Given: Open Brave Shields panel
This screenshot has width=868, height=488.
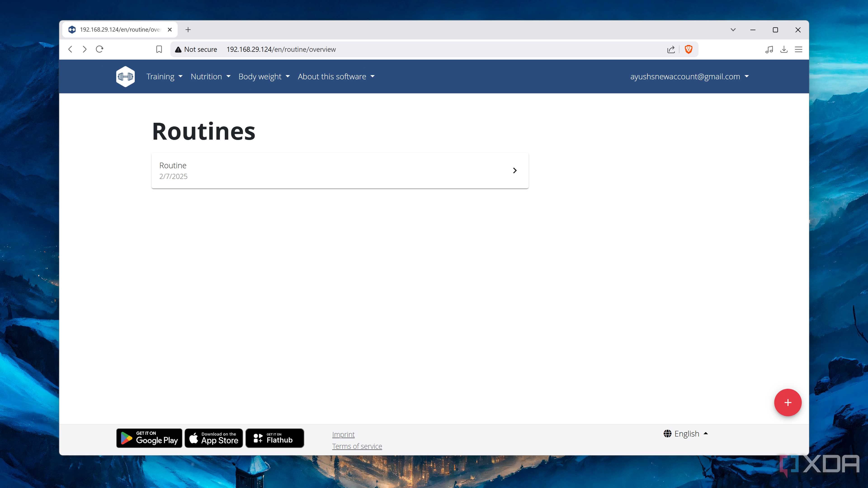Looking at the screenshot, I should coord(688,49).
